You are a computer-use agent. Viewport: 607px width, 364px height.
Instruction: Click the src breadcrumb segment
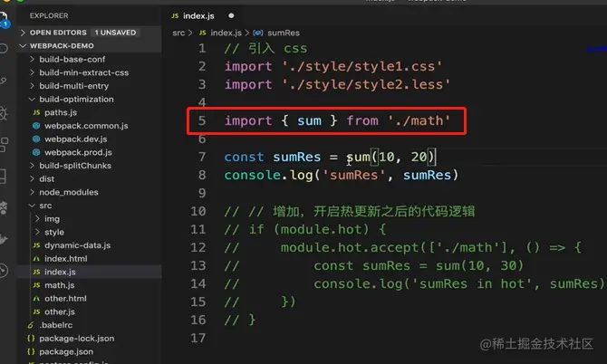tap(178, 33)
